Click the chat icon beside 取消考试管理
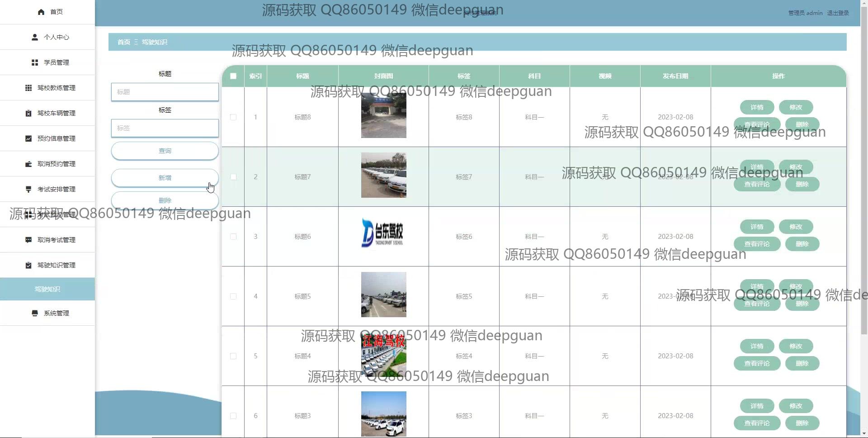The width and height of the screenshot is (868, 438). point(28,240)
